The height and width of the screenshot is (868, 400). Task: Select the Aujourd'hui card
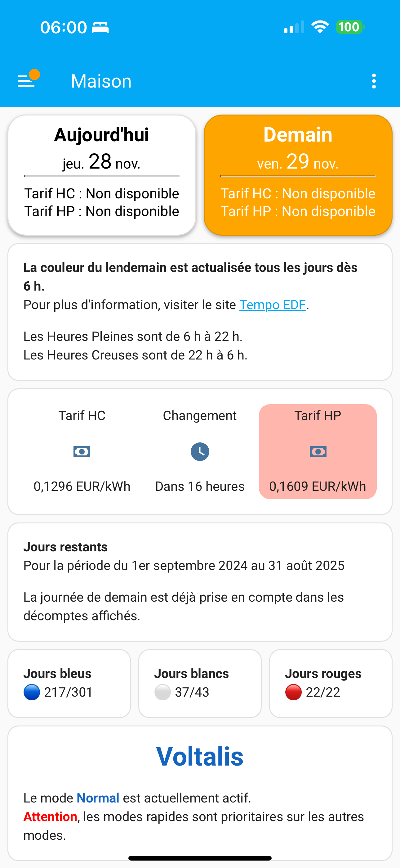[102, 175]
